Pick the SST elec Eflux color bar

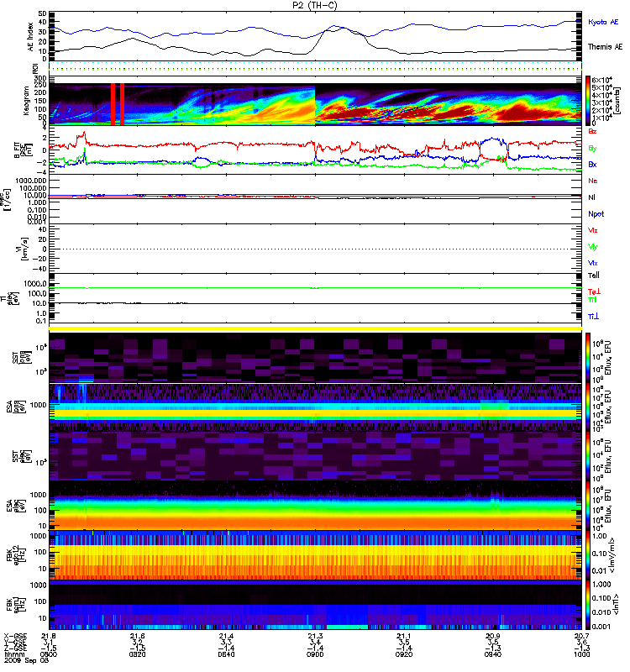(x=588, y=457)
